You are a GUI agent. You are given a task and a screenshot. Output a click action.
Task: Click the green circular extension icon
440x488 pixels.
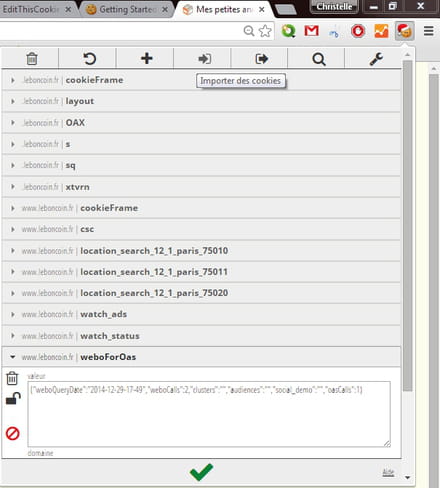(288, 31)
